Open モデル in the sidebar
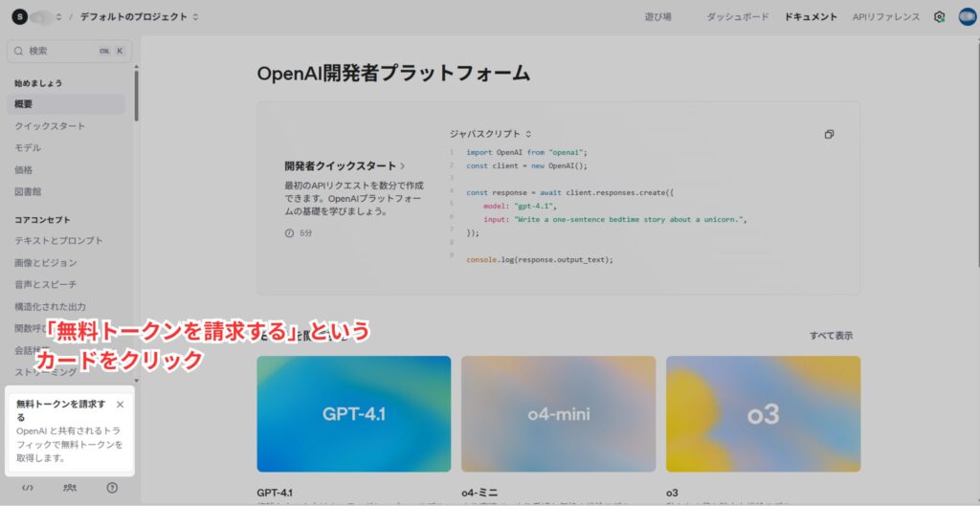The image size is (980, 506). pos(28,148)
